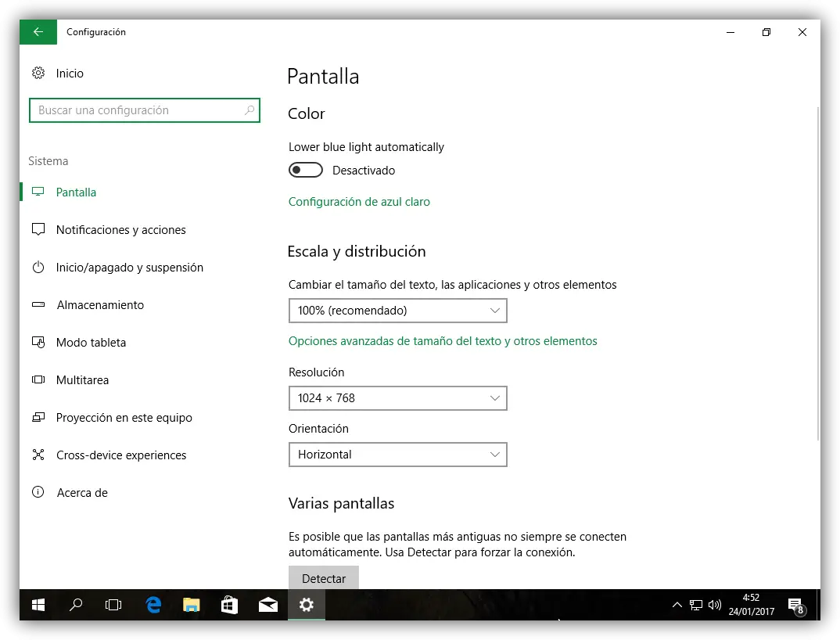Viewport: 840px width, 640px height.
Task: Open the 1024 × 768 resolution dropdown
Action: click(x=398, y=397)
